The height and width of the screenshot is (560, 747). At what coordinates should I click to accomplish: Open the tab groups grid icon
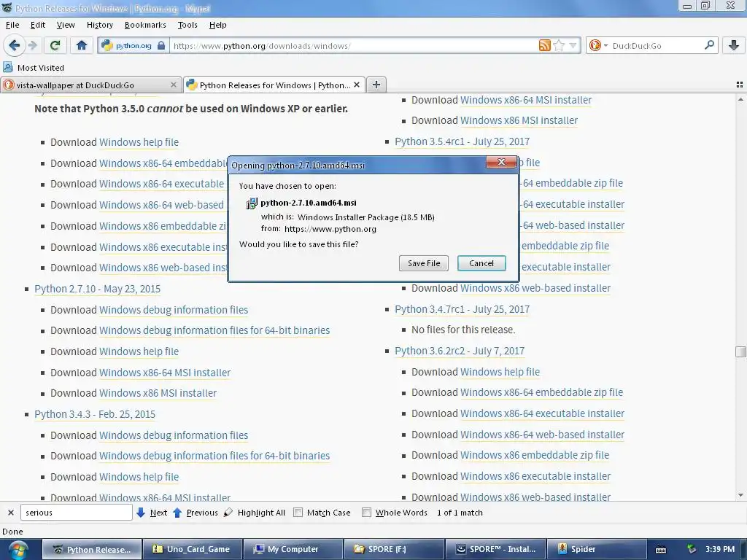click(x=740, y=85)
